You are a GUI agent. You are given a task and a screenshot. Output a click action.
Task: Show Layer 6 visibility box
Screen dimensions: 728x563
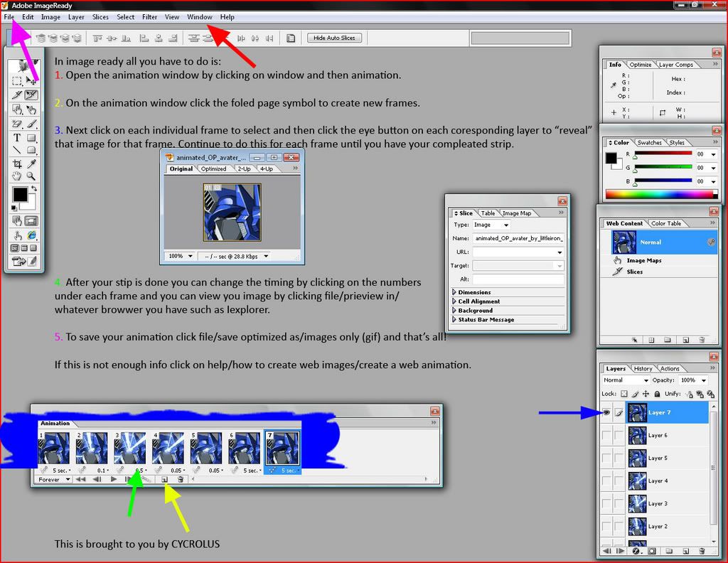(x=606, y=435)
